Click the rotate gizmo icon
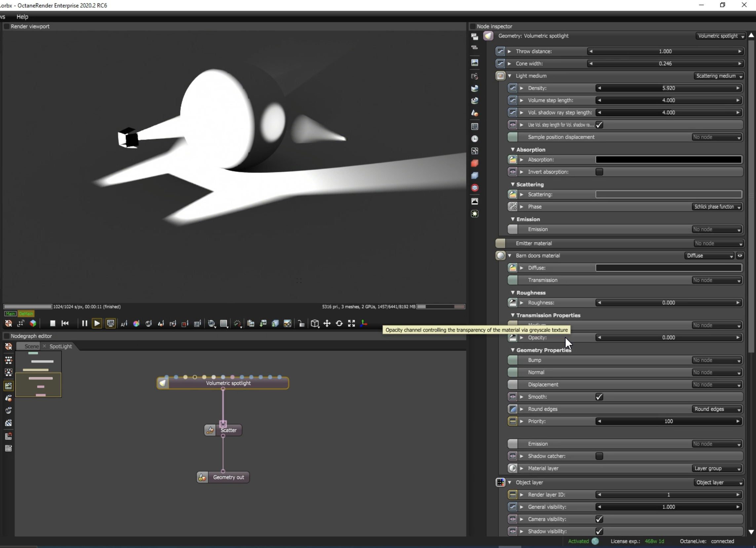This screenshot has height=548, width=756. [339, 323]
